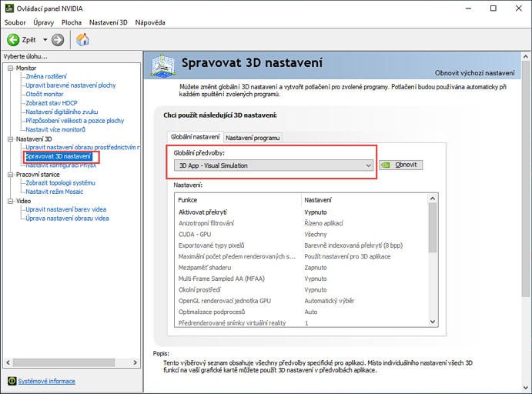
Task: Select the Aktivovat překrytí setting row
Action: click(x=301, y=212)
